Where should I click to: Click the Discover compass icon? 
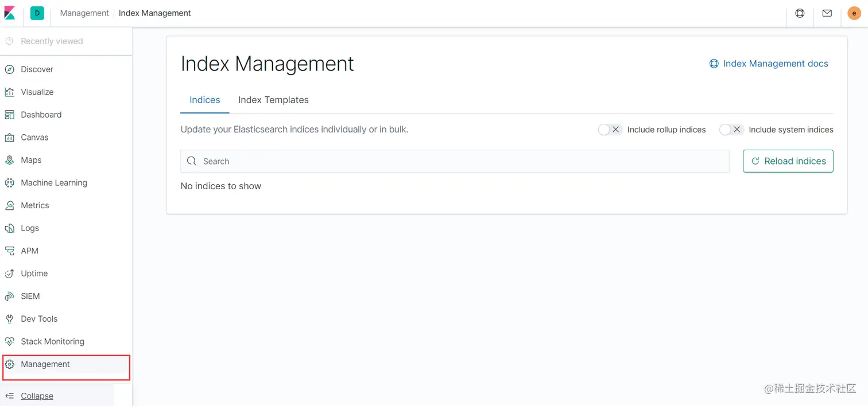pos(9,69)
